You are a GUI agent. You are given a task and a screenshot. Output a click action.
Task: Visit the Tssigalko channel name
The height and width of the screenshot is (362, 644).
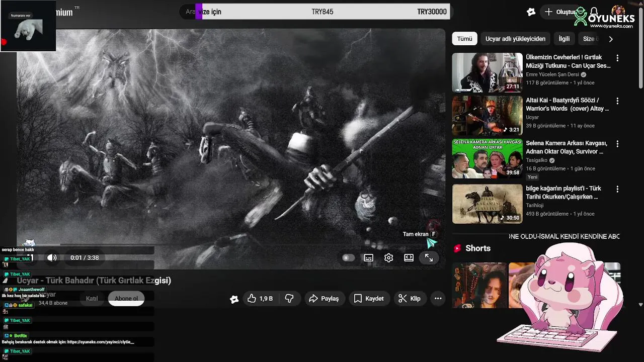[537, 160]
